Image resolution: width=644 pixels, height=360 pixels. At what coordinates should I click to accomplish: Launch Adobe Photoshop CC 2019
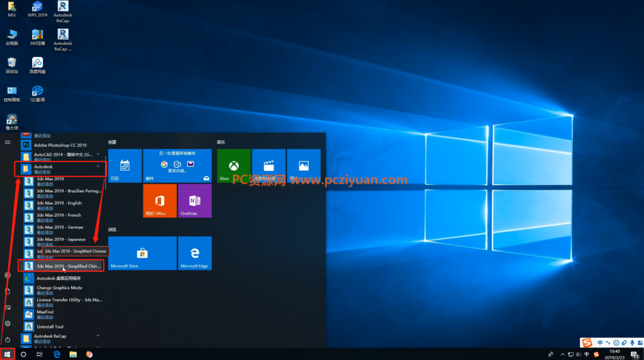(62, 145)
